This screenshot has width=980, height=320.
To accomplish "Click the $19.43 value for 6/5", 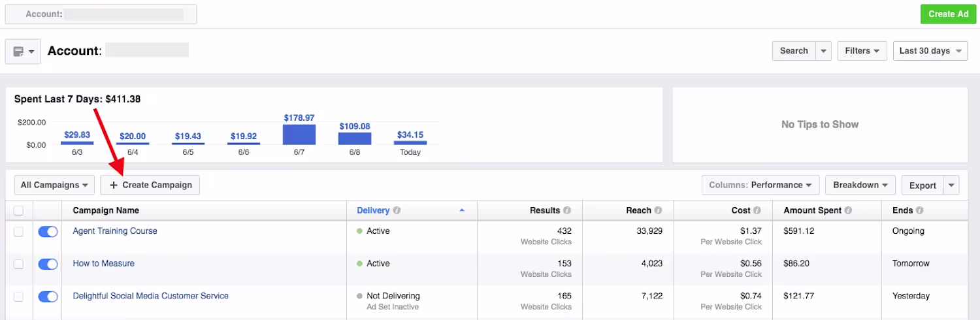I will click(188, 136).
